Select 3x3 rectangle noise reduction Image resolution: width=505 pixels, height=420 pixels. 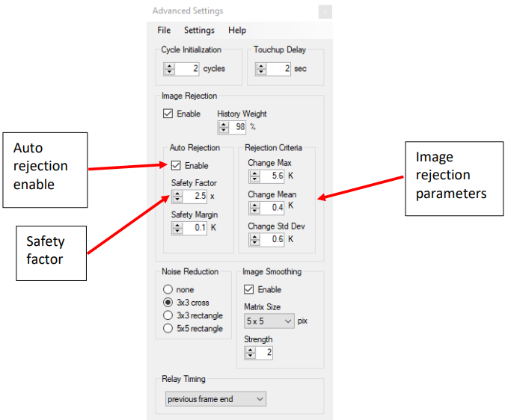(x=168, y=315)
